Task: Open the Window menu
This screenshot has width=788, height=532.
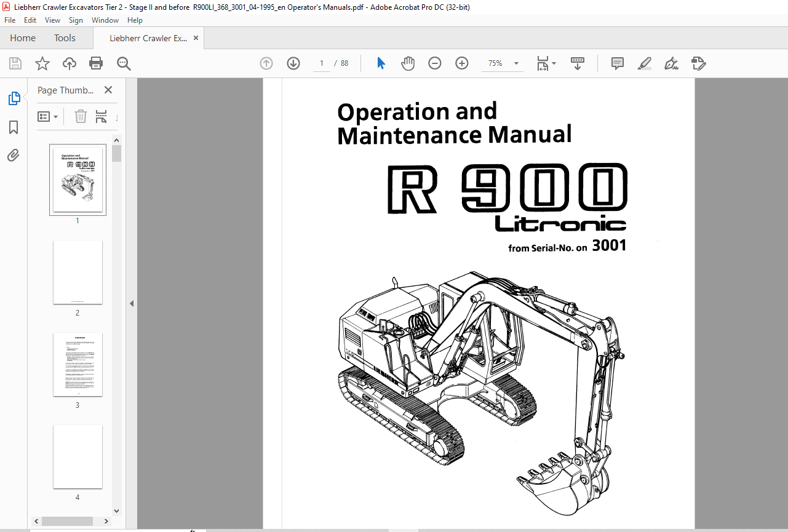Action: [x=105, y=20]
